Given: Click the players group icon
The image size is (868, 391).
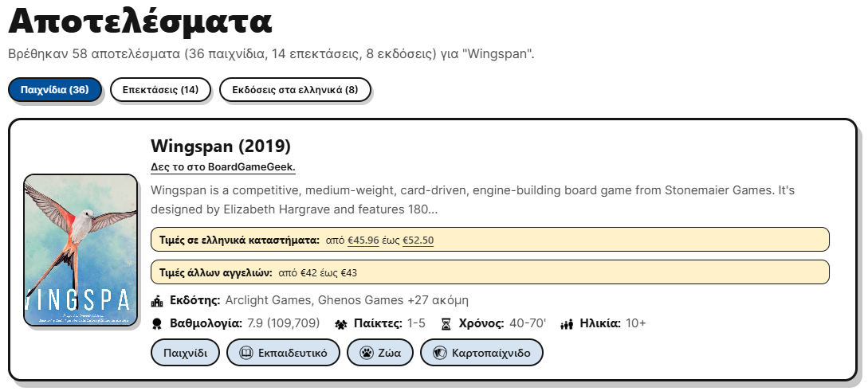Looking at the screenshot, I should coord(340,323).
